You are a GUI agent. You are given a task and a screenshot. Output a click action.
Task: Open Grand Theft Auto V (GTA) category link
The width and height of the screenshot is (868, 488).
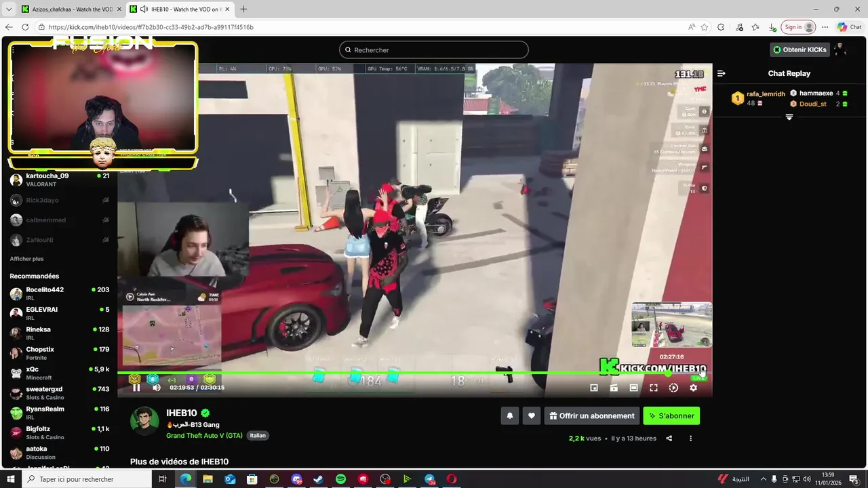[204, 435]
